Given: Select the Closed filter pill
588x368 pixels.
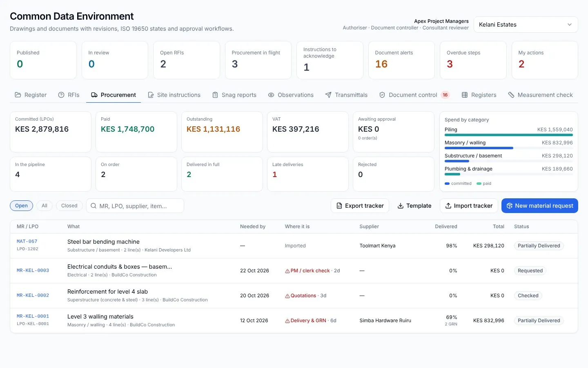Looking at the screenshot, I should 69,206.
